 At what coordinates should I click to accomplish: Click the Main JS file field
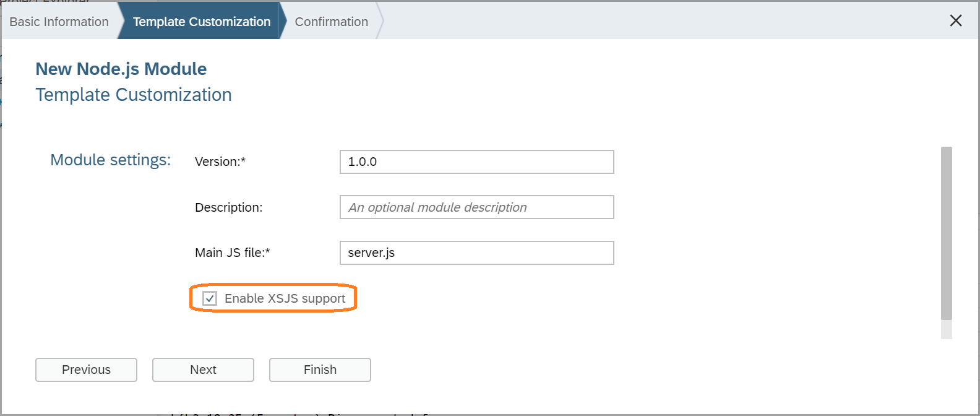(477, 253)
